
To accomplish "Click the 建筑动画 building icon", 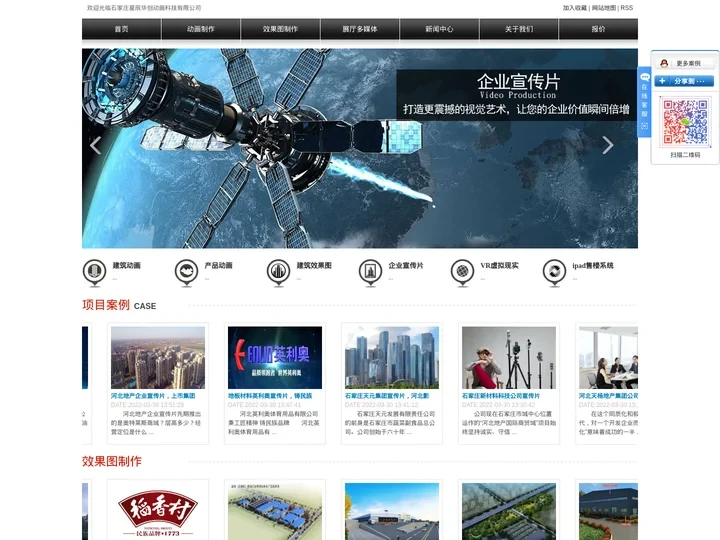I will click(x=95, y=272).
